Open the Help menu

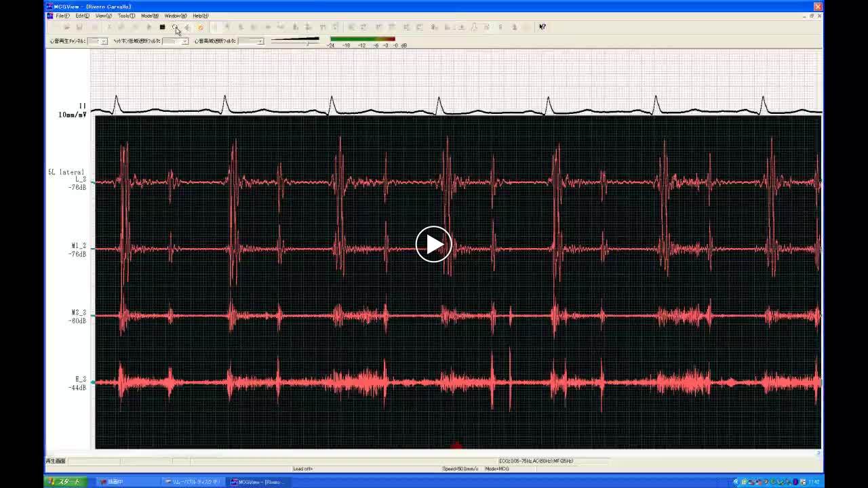coord(200,16)
